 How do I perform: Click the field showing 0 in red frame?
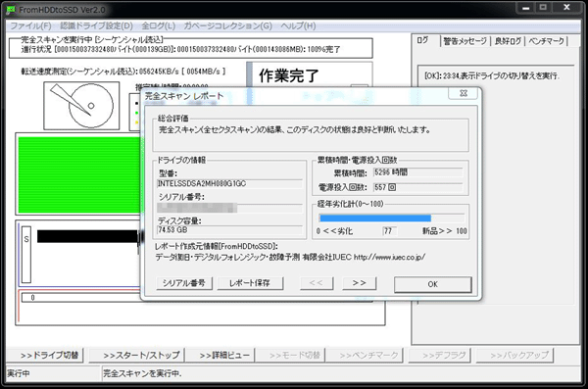coord(80,298)
